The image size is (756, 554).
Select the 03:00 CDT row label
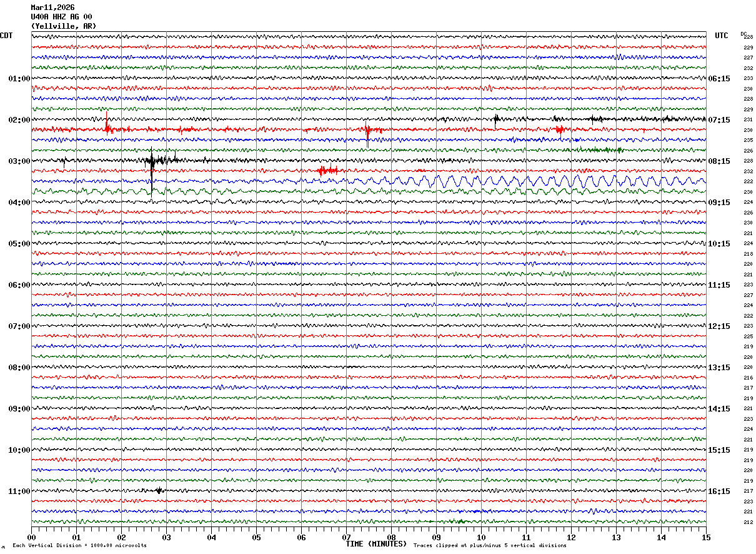coord(19,161)
